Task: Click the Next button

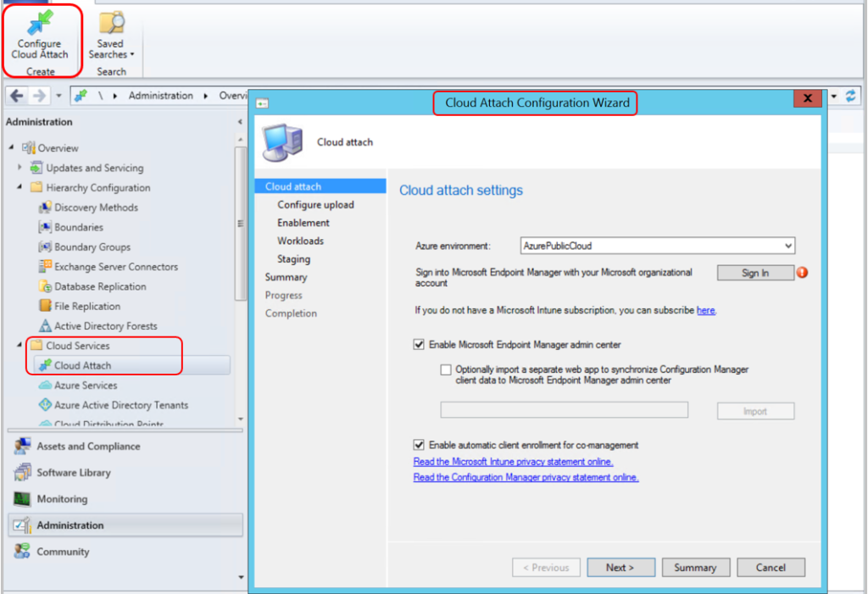Action: [x=620, y=568]
